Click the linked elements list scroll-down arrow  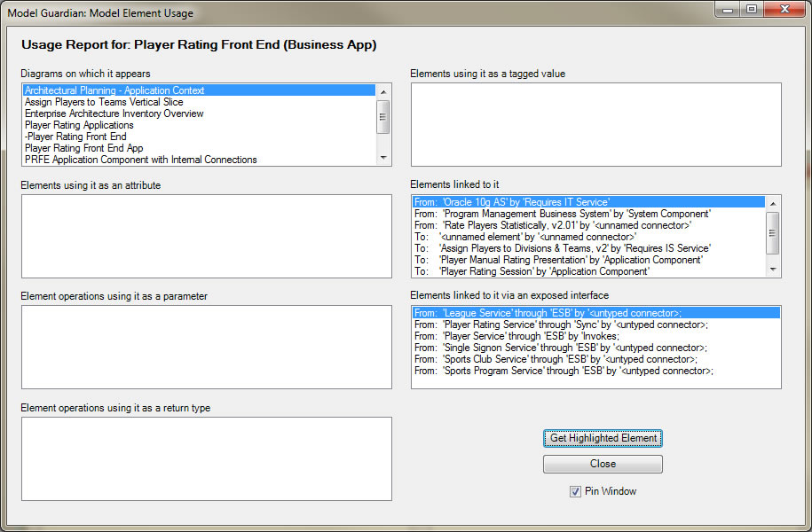click(x=773, y=270)
